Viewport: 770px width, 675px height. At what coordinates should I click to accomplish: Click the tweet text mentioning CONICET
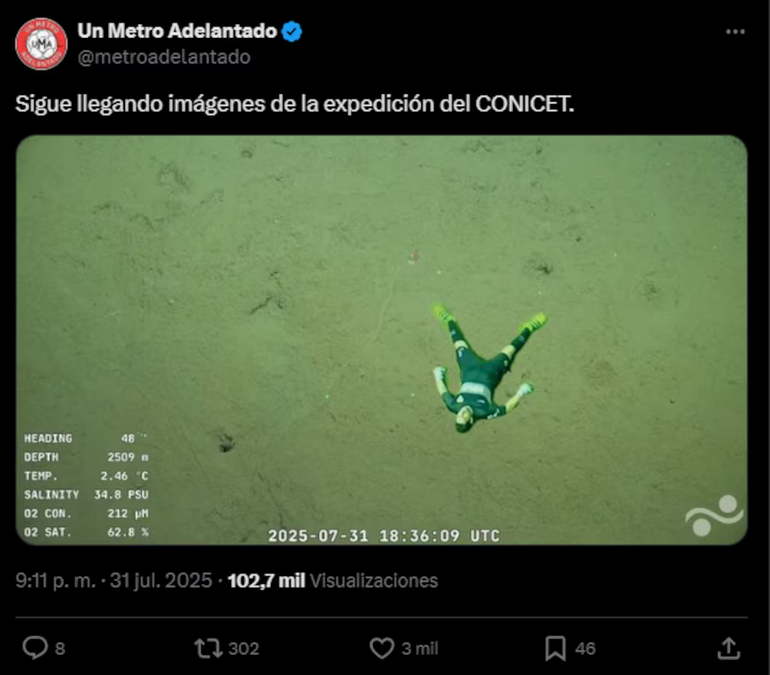tap(295, 104)
